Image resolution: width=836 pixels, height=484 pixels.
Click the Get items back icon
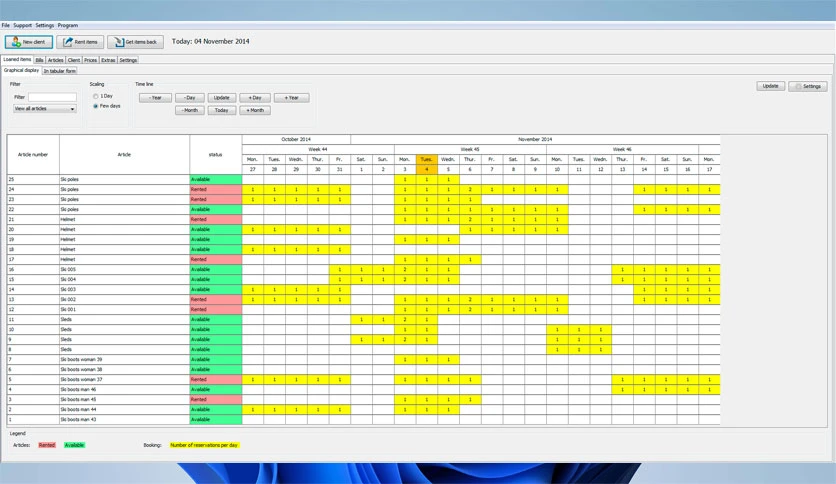tap(119, 42)
